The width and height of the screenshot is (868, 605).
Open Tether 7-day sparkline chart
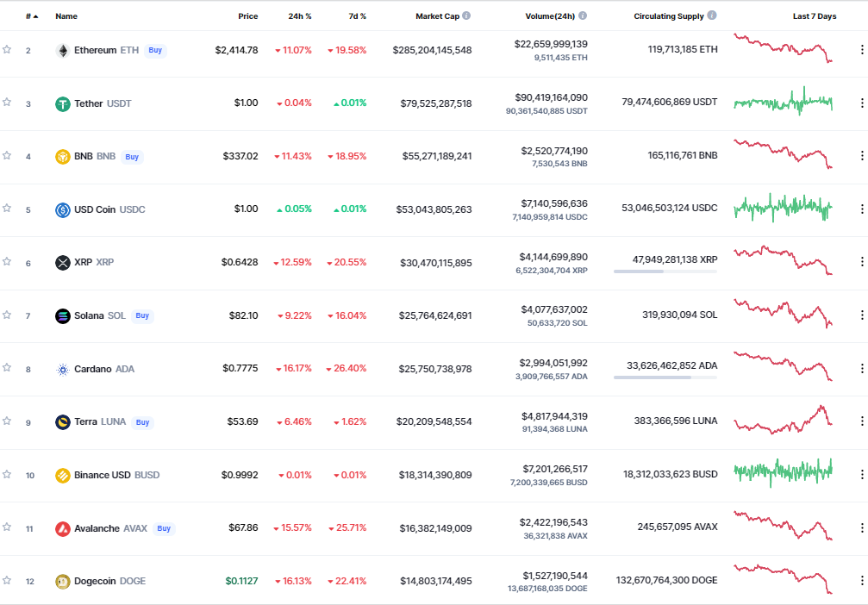(x=783, y=102)
